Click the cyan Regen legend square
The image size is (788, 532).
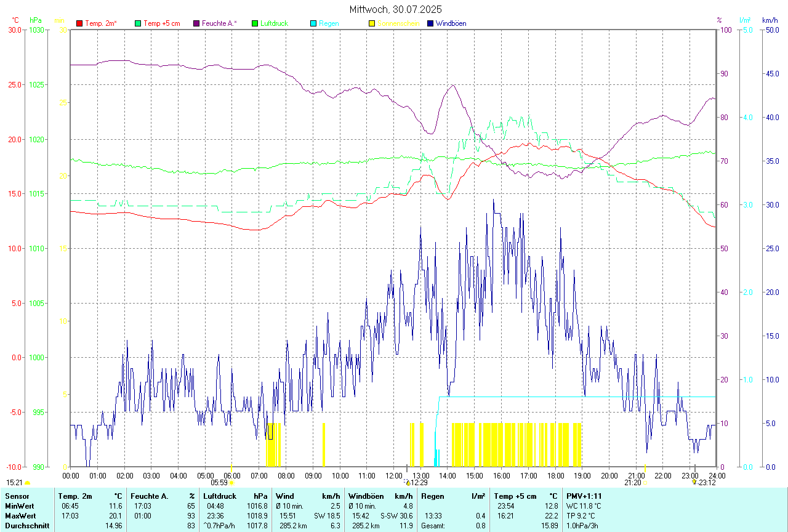[x=313, y=23]
